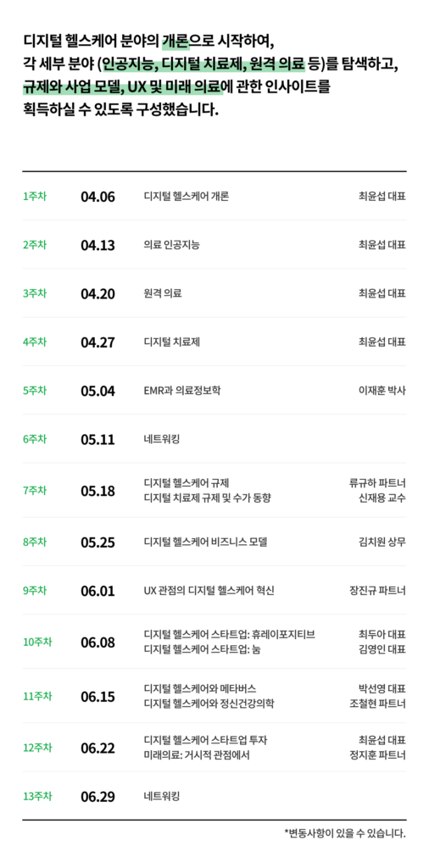429x868 pixels.
Task: Click 디지털 헬스케어 개론 lecture title
Action: click(x=186, y=196)
